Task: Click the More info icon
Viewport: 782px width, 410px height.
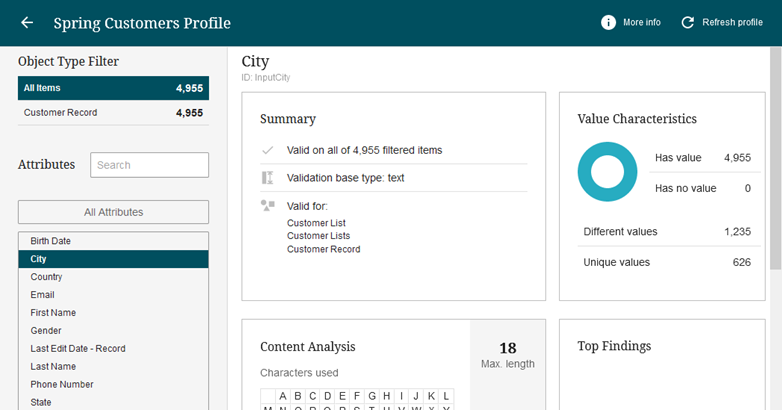Action: [x=608, y=23]
